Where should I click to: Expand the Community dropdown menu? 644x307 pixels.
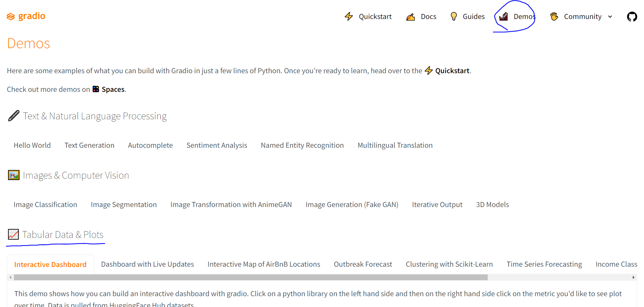tap(610, 16)
